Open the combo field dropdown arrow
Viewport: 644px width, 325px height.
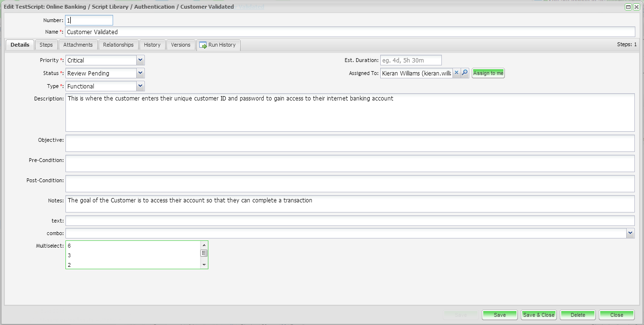(x=630, y=233)
